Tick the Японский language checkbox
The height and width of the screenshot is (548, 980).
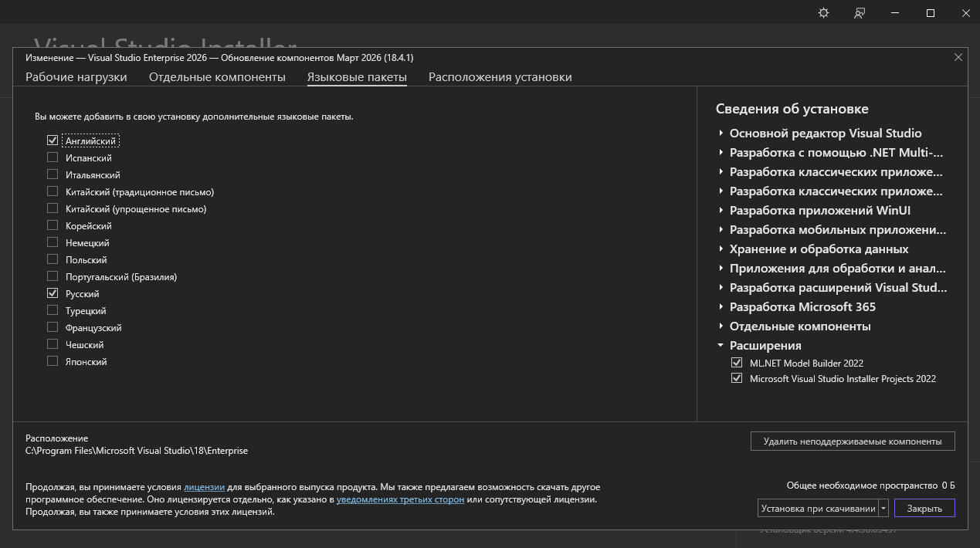(53, 362)
